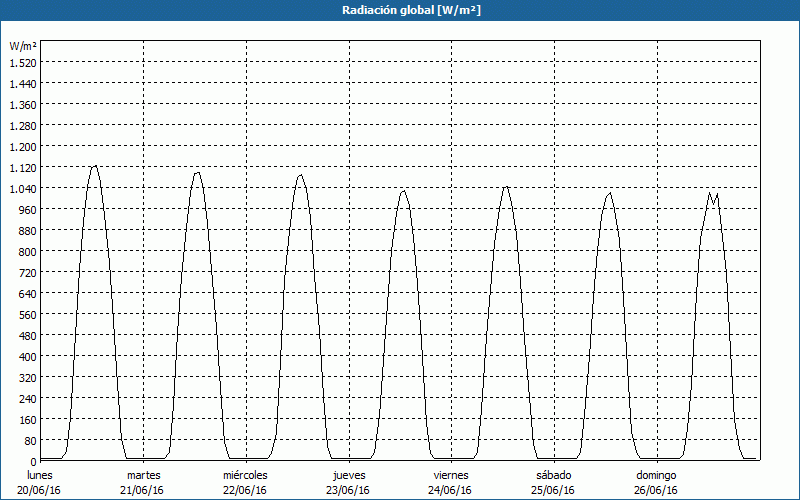Select the 'martes' day label on the X axis
This screenshot has height=500, width=800.
tap(143, 474)
